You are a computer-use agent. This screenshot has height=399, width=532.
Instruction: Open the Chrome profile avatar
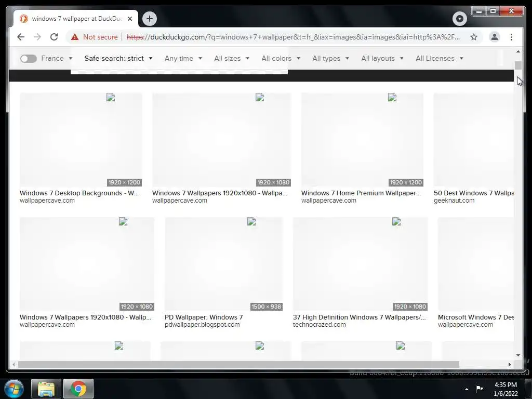(495, 37)
